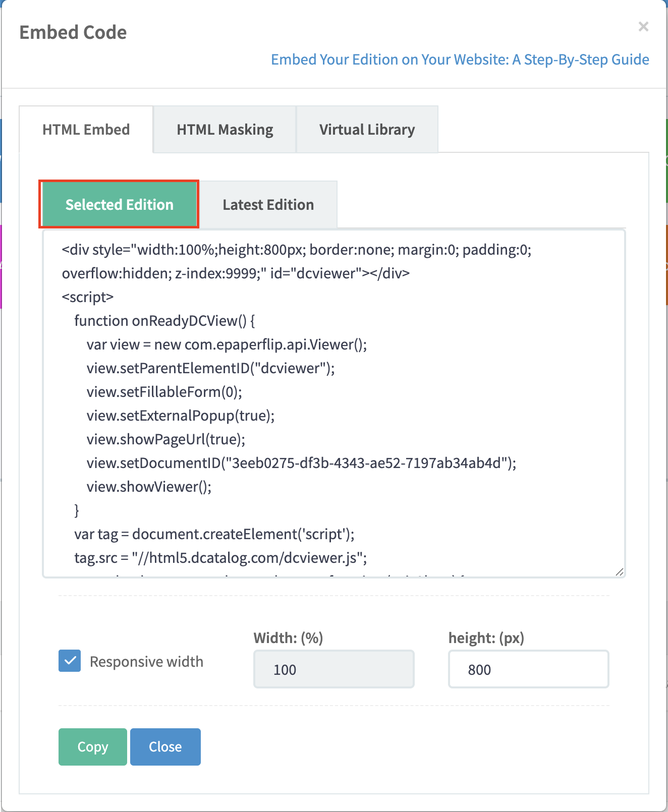
Task: Place cursor on the setDocumentID code line
Action: (x=301, y=463)
